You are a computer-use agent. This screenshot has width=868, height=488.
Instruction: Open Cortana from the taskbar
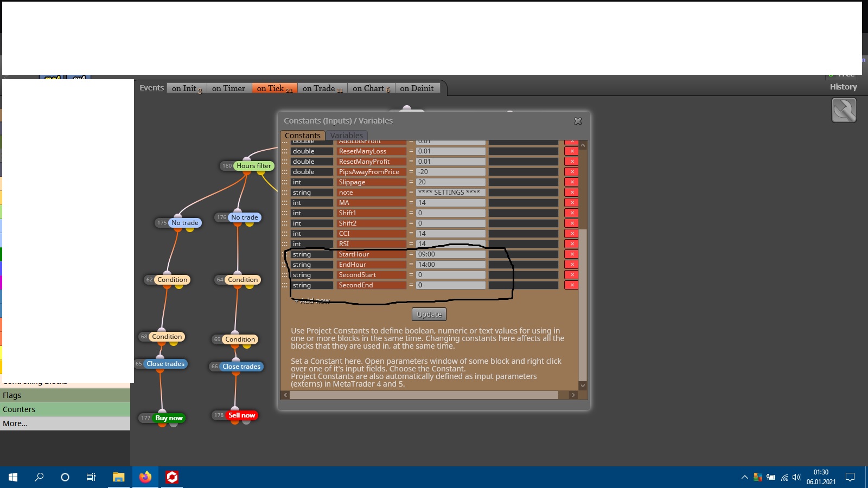[x=65, y=477]
